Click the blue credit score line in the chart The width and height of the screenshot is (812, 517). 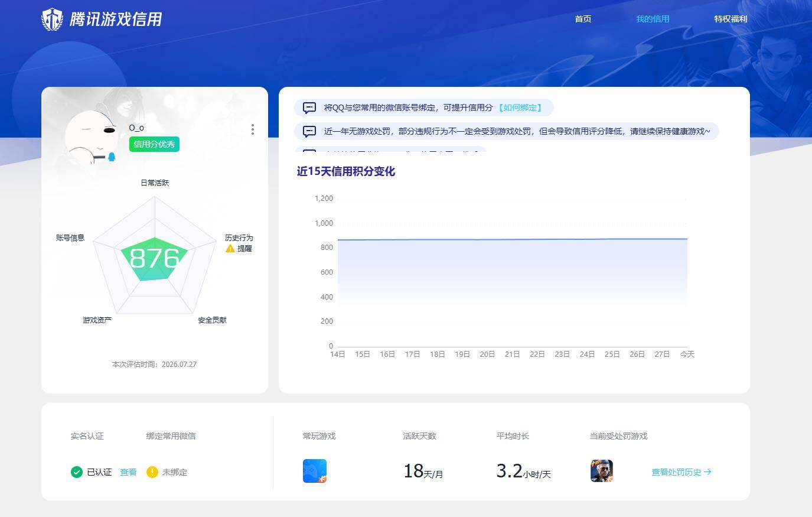[513, 239]
